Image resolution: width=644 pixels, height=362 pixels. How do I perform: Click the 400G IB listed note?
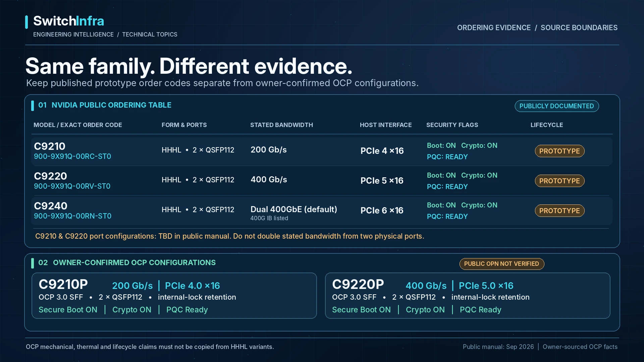269,218
